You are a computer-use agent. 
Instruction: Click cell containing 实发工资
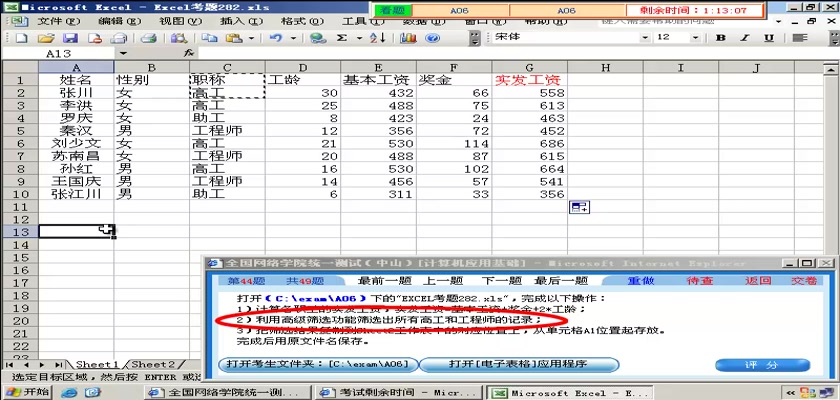[x=529, y=80]
